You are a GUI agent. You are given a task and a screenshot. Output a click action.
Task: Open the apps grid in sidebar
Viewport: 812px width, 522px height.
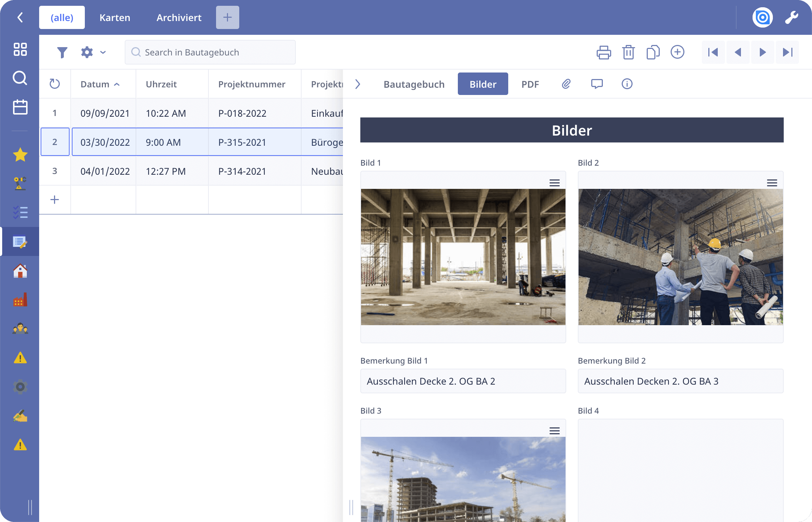tap(20, 49)
